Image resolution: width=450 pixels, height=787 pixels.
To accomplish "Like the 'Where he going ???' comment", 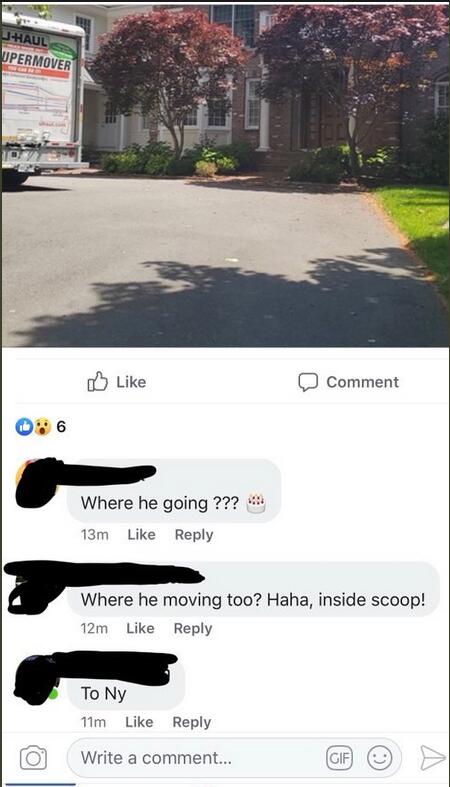I will point(141,535).
